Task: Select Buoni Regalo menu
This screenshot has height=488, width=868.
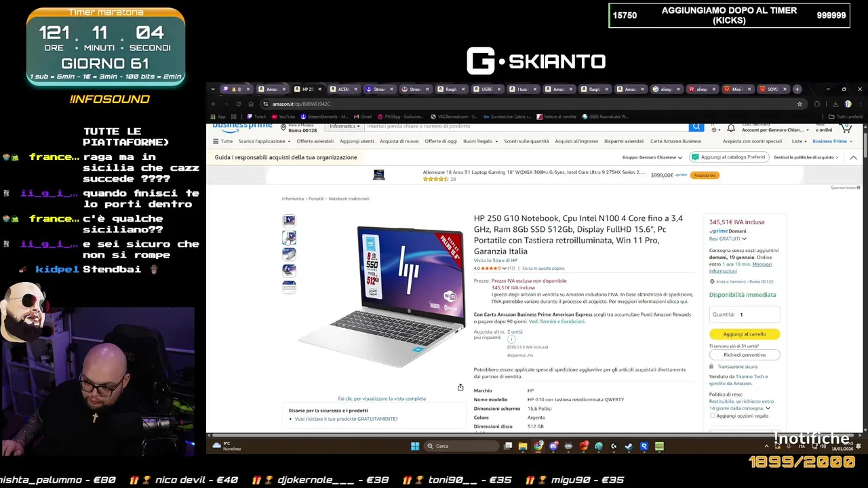Action: tap(480, 141)
